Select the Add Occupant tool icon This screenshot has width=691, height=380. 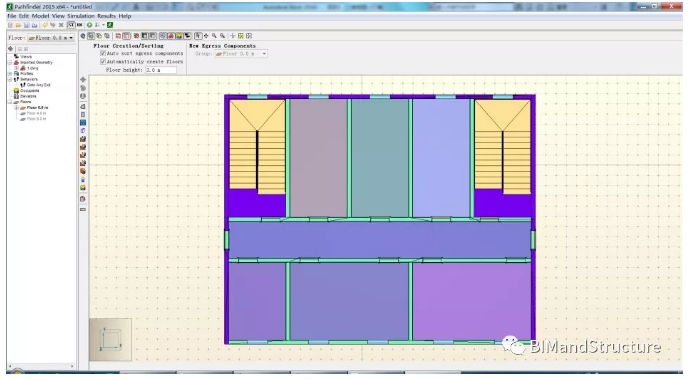coord(83,179)
